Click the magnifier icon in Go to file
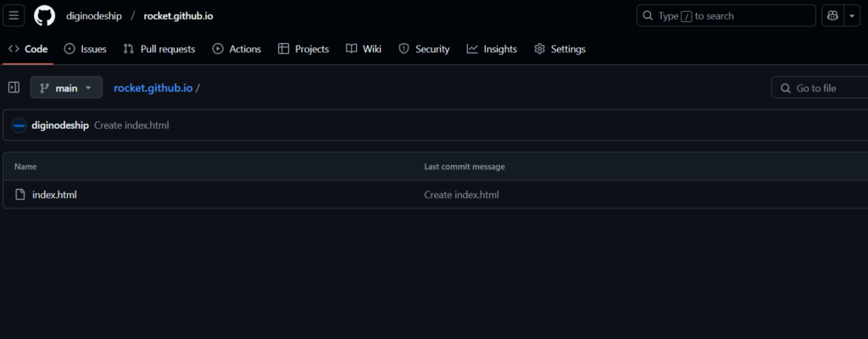Screen dimensions: 868x339 pos(785,88)
